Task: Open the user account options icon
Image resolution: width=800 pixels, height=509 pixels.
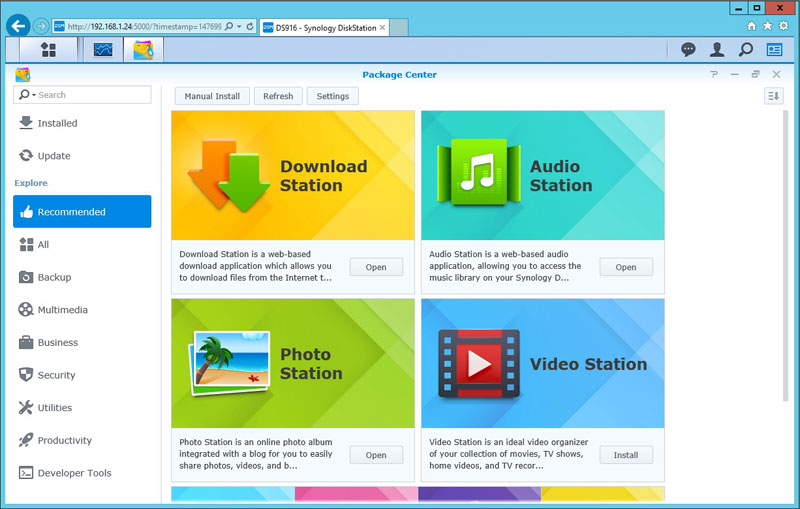Action: point(717,49)
